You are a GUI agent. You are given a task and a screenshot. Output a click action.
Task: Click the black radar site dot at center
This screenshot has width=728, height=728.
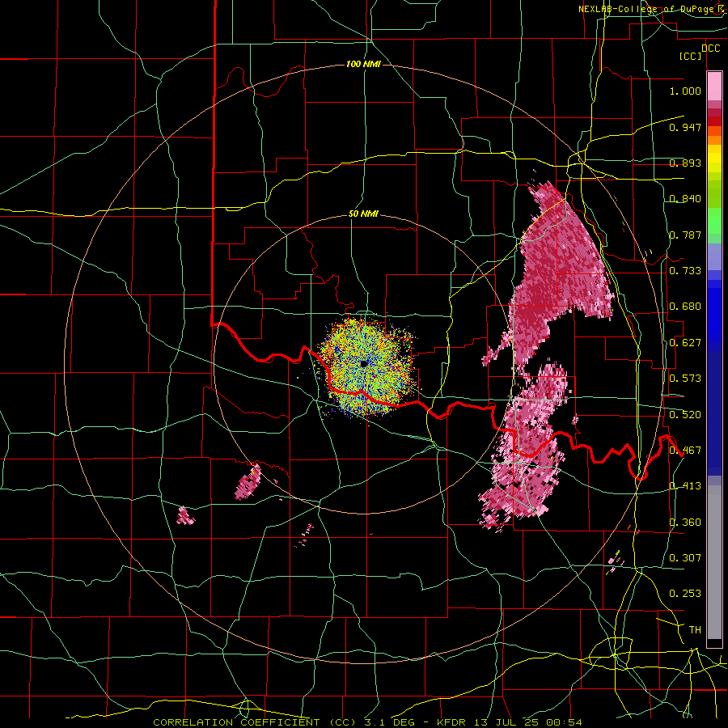pos(363,363)
